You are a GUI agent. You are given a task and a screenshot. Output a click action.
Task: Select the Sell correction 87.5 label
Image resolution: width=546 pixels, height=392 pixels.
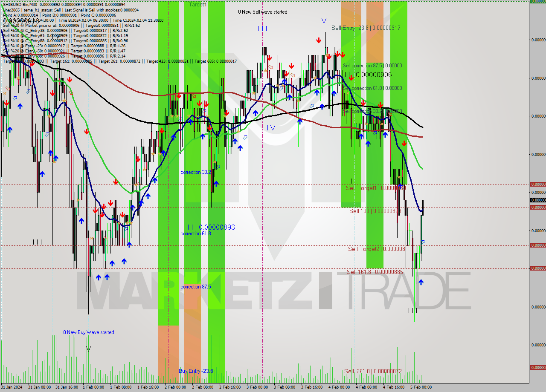pyautogui.click(x=372, y=66)
